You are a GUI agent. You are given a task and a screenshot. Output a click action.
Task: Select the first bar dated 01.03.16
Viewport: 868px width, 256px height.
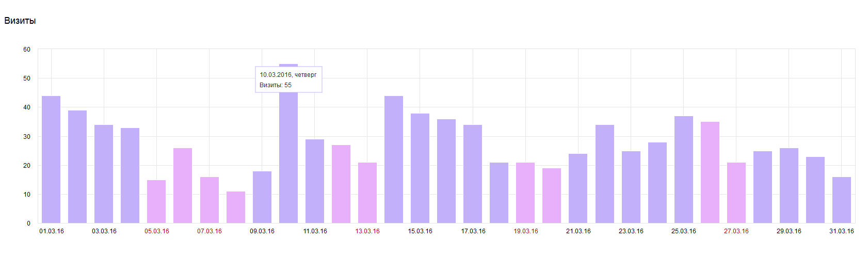pos(51,159)
